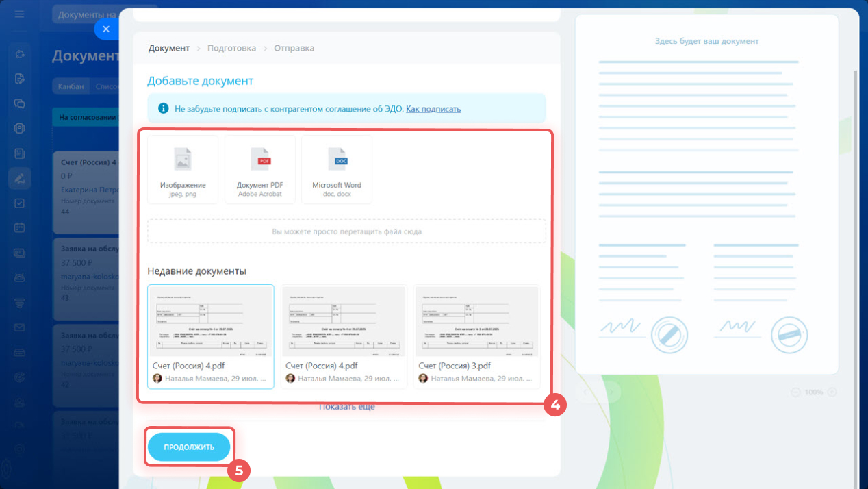This screenshot has width=868, height=489.
Task: Select the Image jpeg, png upload tile
Action: (x=183, y=169)
